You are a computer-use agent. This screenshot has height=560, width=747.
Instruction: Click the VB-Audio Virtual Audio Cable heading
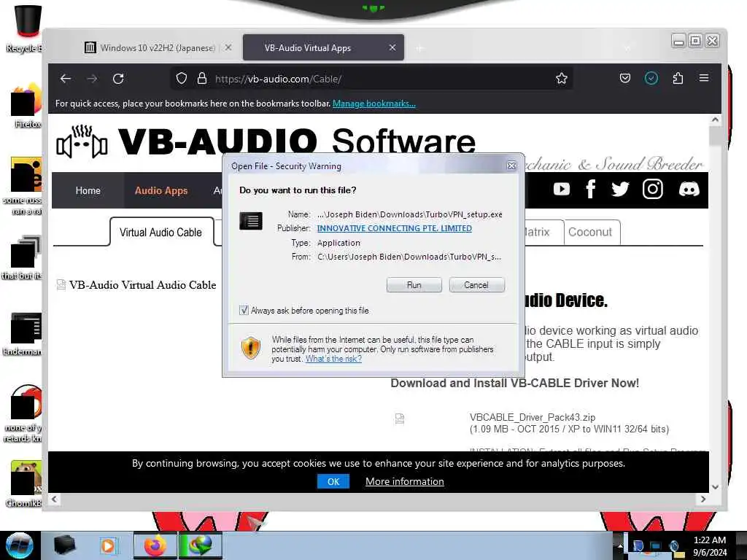point(142,285)
